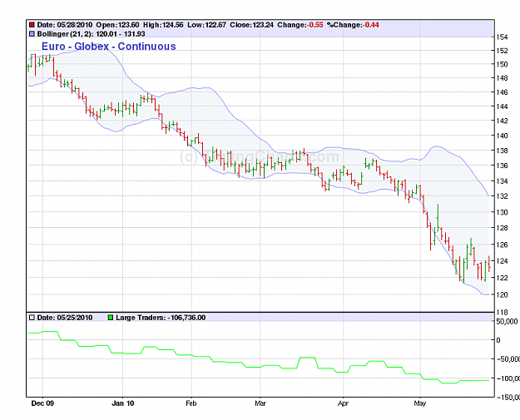Viewport: 520px width, 420px height.
Task: Click the 'May' axis label
Action: (x=420, y=403)
